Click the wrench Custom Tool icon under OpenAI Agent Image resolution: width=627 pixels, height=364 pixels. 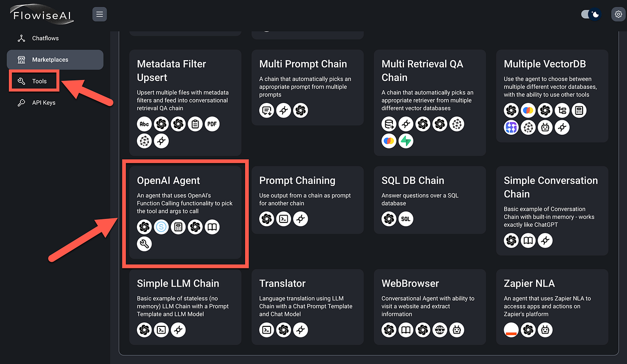(144, 243)
